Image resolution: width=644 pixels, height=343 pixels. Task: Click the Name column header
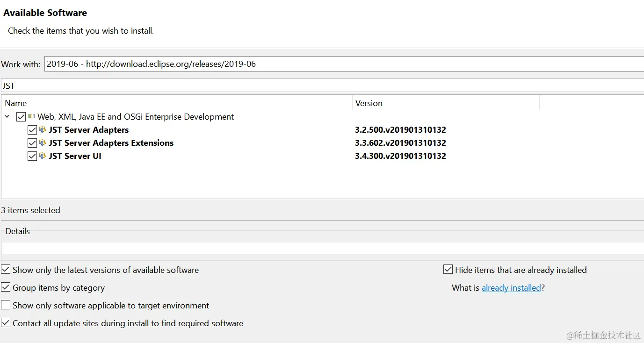177,103
